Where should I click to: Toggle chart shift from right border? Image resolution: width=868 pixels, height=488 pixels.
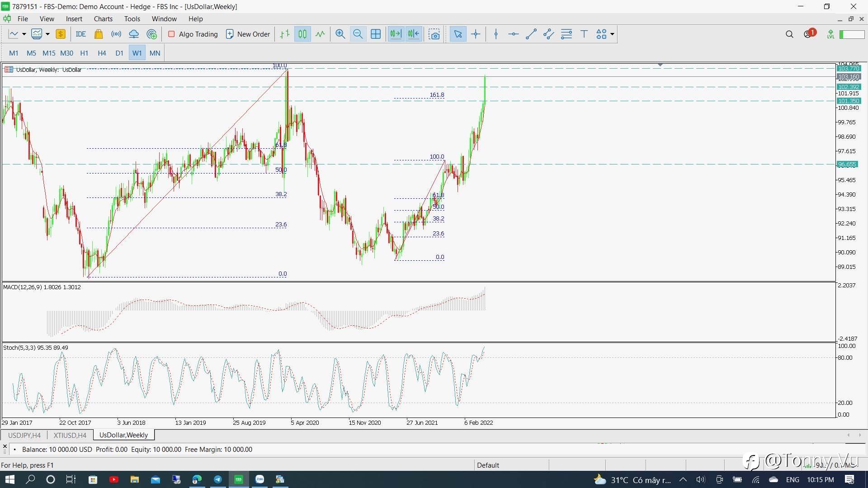[414, 34]
